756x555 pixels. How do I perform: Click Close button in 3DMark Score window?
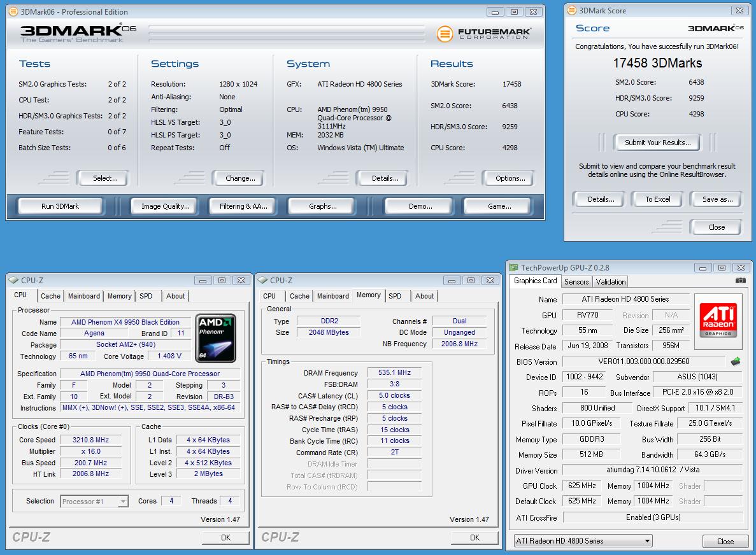pos(716,227)
